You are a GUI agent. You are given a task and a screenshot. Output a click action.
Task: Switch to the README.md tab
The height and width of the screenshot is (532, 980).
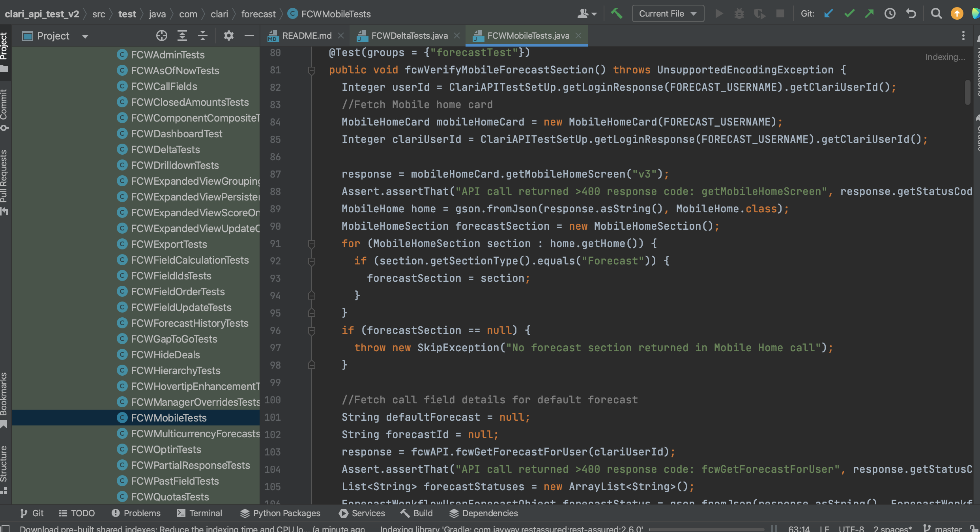307,36
